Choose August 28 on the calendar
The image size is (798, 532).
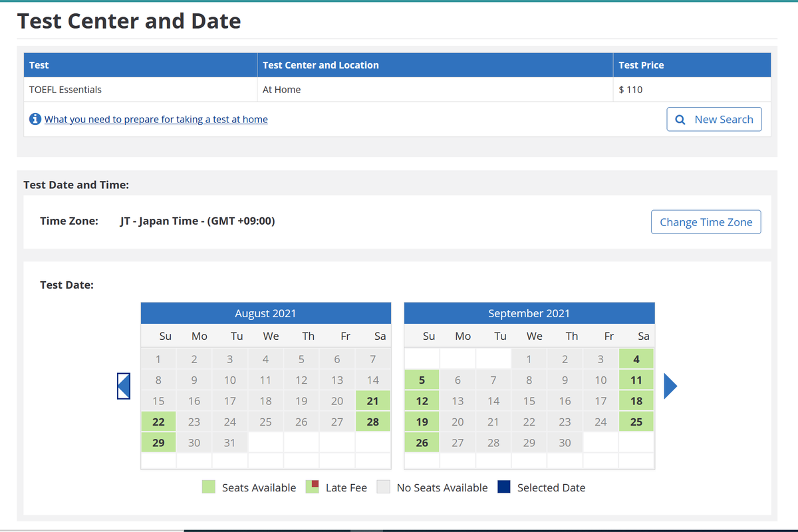click(373, 422)
